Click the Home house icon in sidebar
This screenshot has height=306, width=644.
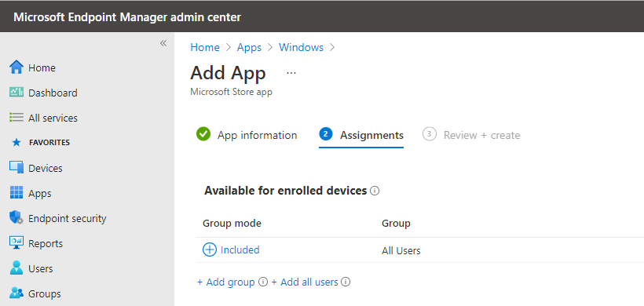16,67
